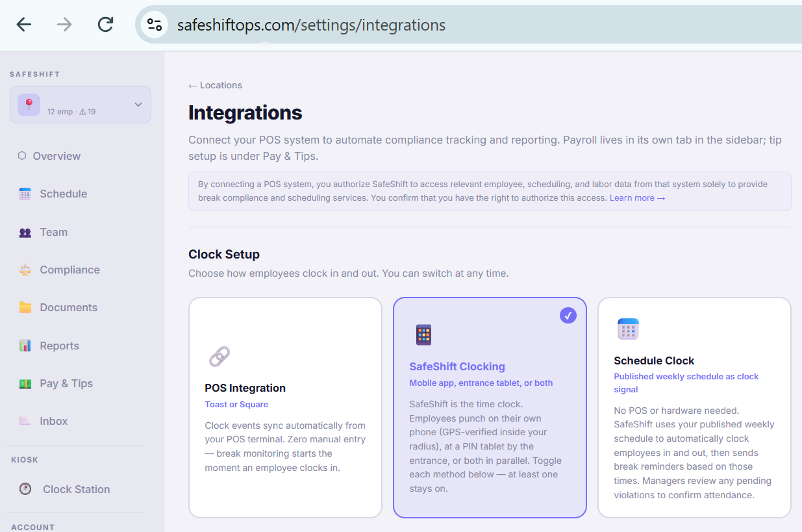The image size is (802, 532).
Task: Click the POS Integration chain link icon
Action: pos(219,356)
